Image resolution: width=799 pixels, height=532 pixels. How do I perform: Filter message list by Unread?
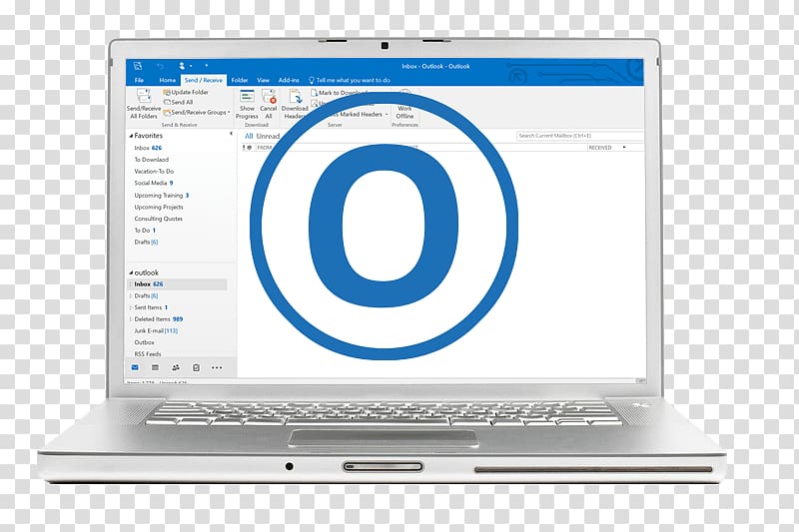coord(268,136)
